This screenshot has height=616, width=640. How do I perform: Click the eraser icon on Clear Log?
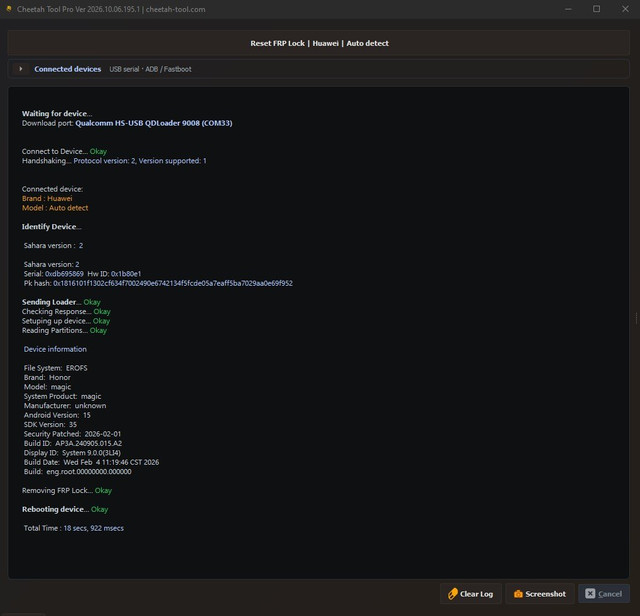[x=452, y=594]
